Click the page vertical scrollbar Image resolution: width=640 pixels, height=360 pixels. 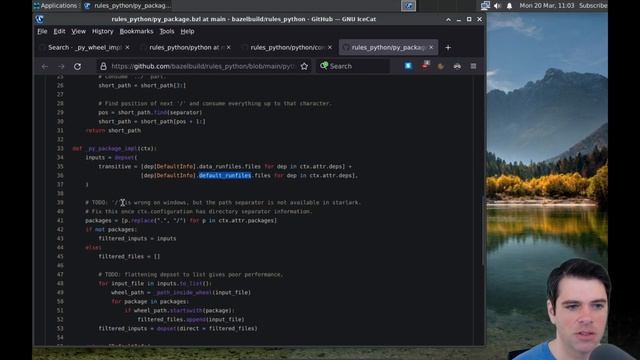click(x=484, y=231)
